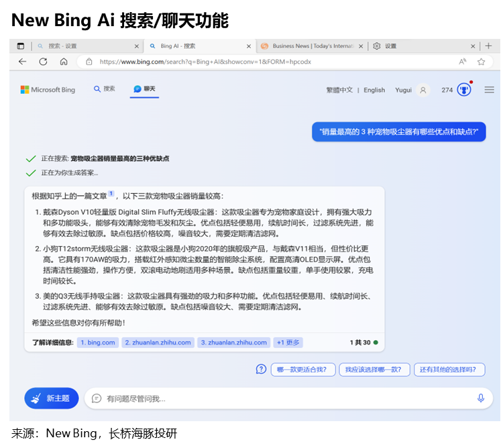Image resolution: width=503 pixels, height=448 pixels.
Task: Switch to the 聊天 chat tab
Action: coord(145,89)
